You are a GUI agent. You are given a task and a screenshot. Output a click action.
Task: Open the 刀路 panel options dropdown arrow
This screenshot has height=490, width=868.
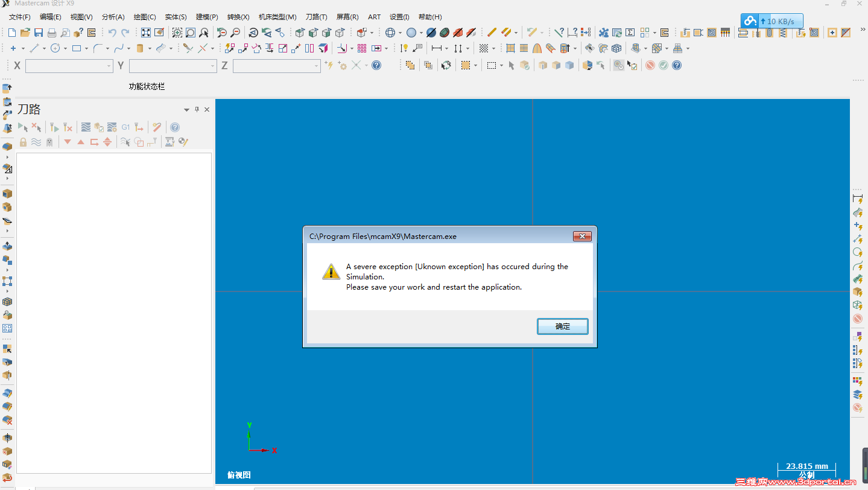tap(186, 110)
